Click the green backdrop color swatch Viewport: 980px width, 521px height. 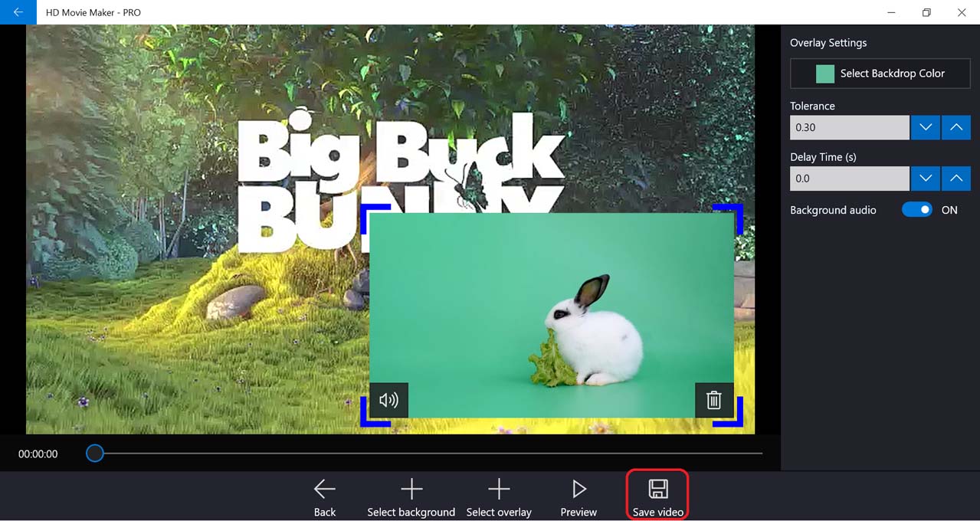825,74
